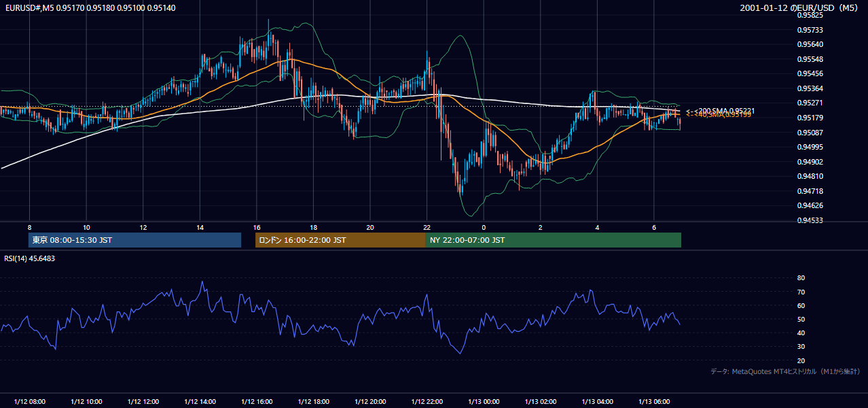The width and height of the screenshot is (868, 408).
Task: Click the 1/12 12:00 time label
Action: [143, 401]
